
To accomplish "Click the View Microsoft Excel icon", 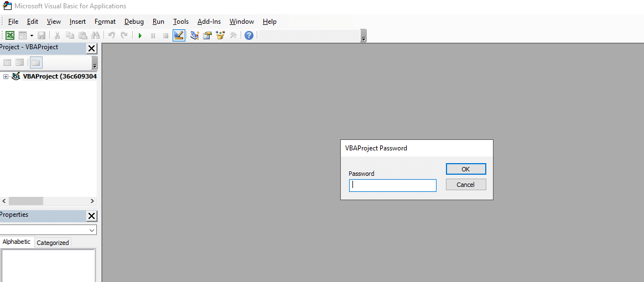I will pos(11,36).
